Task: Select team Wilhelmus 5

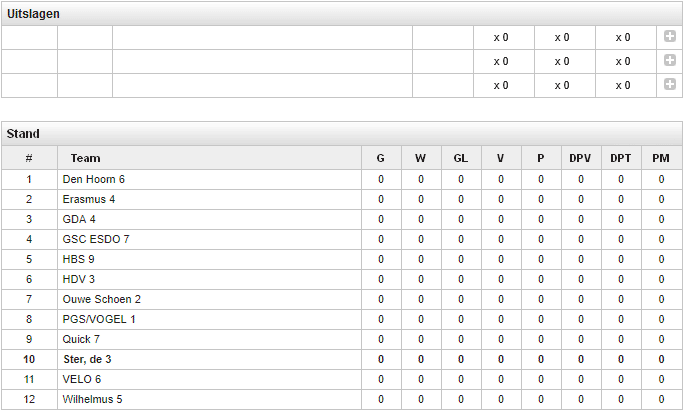Action: click(x=92, y=399)
